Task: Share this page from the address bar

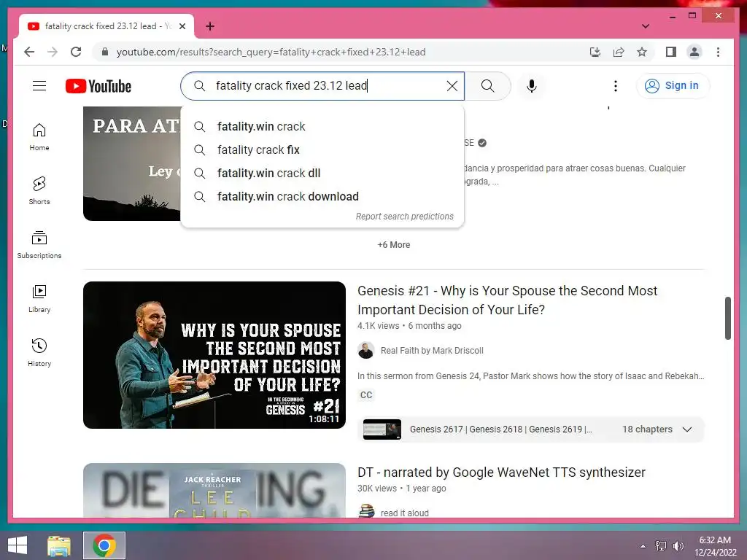Action: coord(619,52)
